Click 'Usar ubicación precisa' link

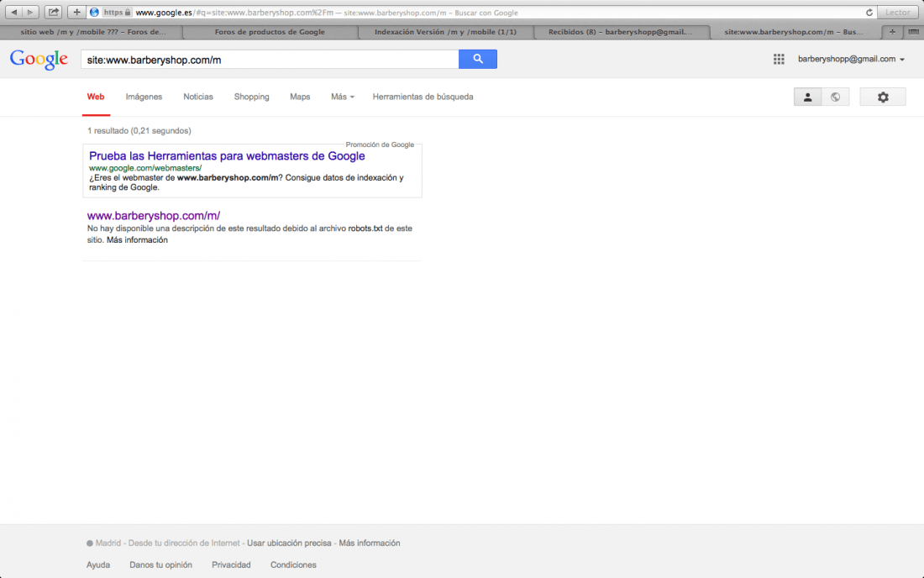tap(289, 544)
